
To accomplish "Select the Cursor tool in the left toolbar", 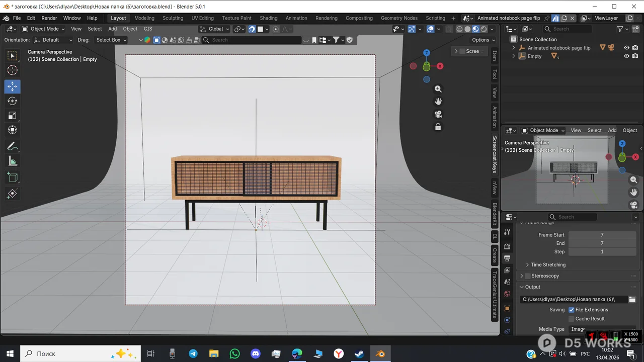I will 13,70.
